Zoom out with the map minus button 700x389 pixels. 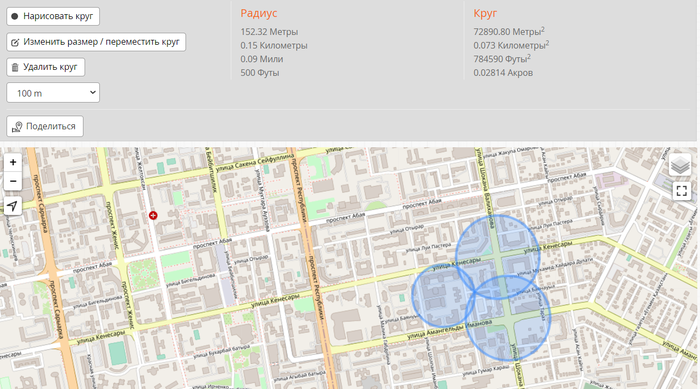tap(13, 181)
